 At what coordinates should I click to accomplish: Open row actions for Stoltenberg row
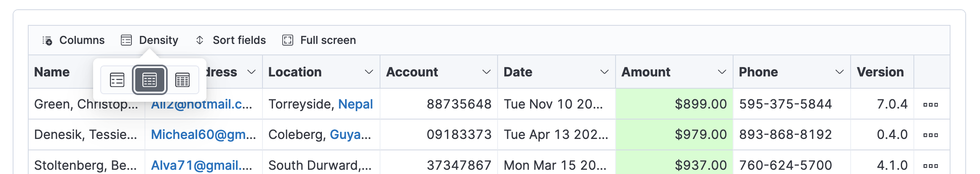click(931, 166)
